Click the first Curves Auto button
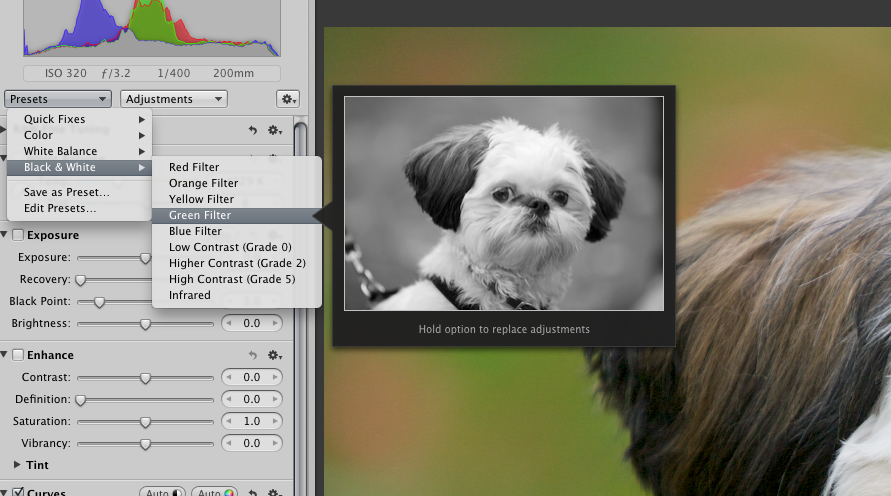This screenshot has height=496, width=891. (x=162, y=492)
